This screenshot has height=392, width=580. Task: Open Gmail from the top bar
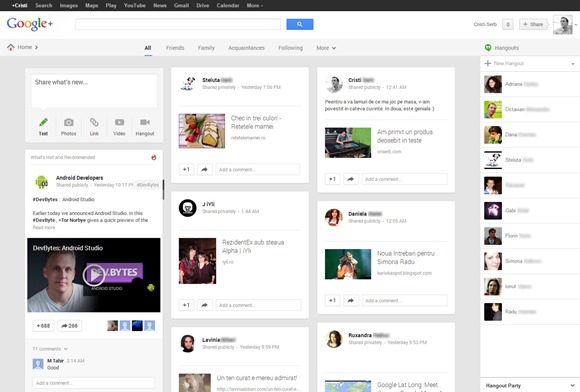tap(181, 5)
